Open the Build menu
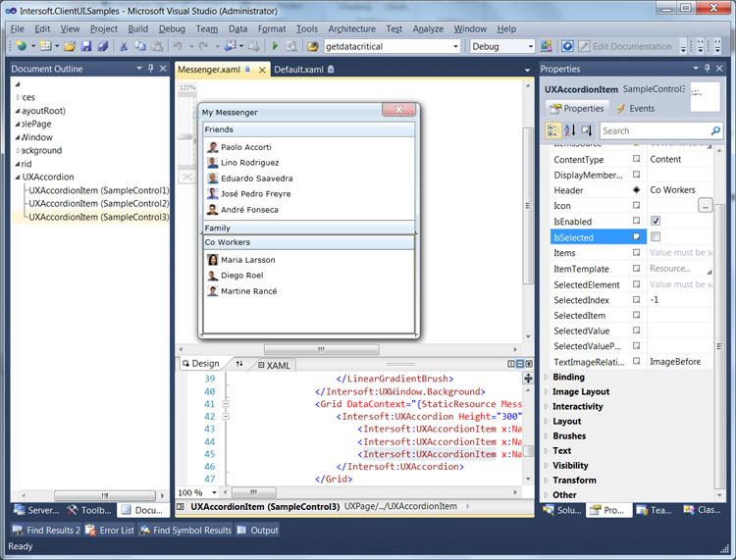Screen dimensions: 736x560 coord(137,28)
